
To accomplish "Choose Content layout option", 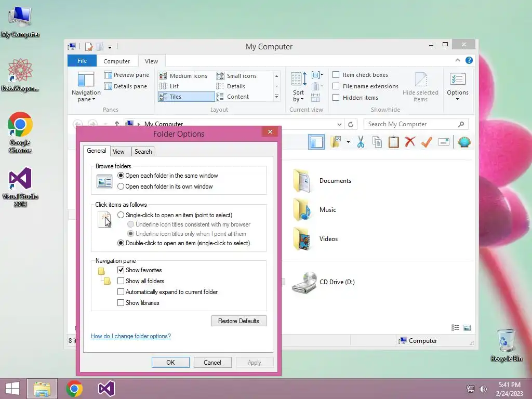I will [x=233, y=97].
